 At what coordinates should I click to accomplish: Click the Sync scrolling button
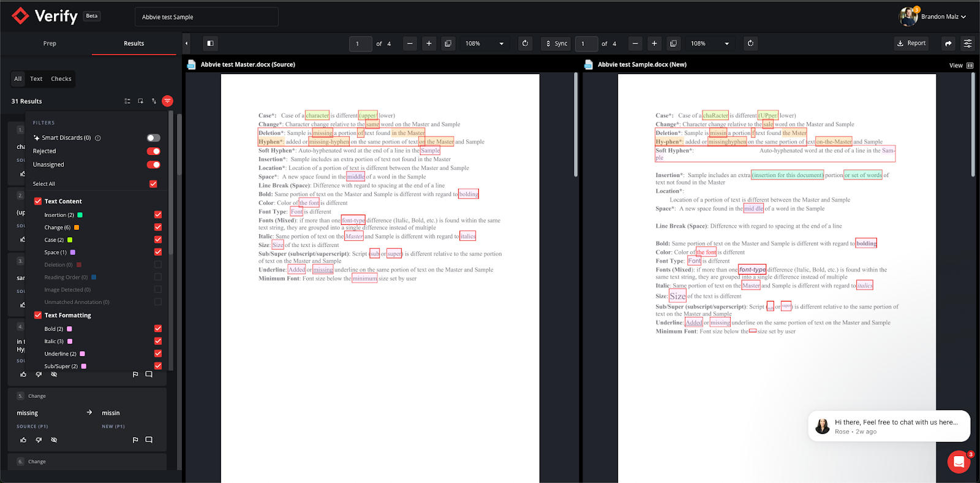click(x=556, y=44)
